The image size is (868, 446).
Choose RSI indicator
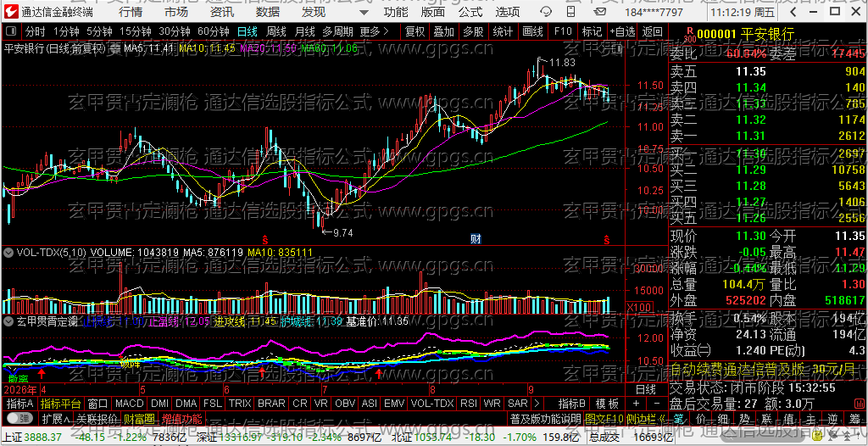pyautogui.click(x=469, y=403)
